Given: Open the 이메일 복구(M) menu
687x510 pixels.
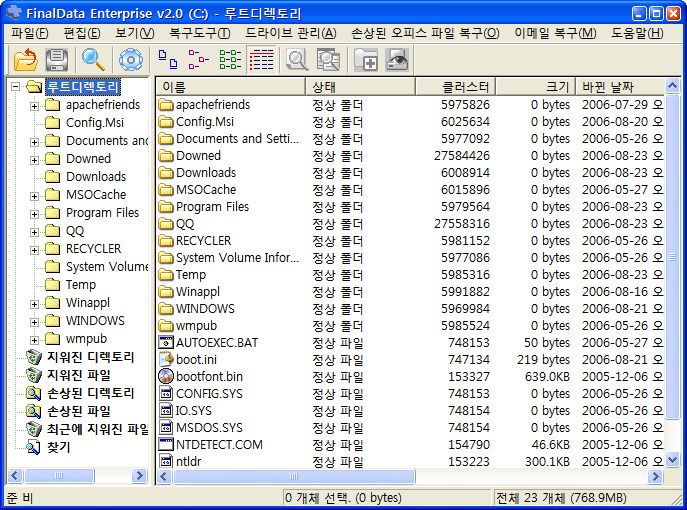Looking at the screenshot, I should pos(555,33).
